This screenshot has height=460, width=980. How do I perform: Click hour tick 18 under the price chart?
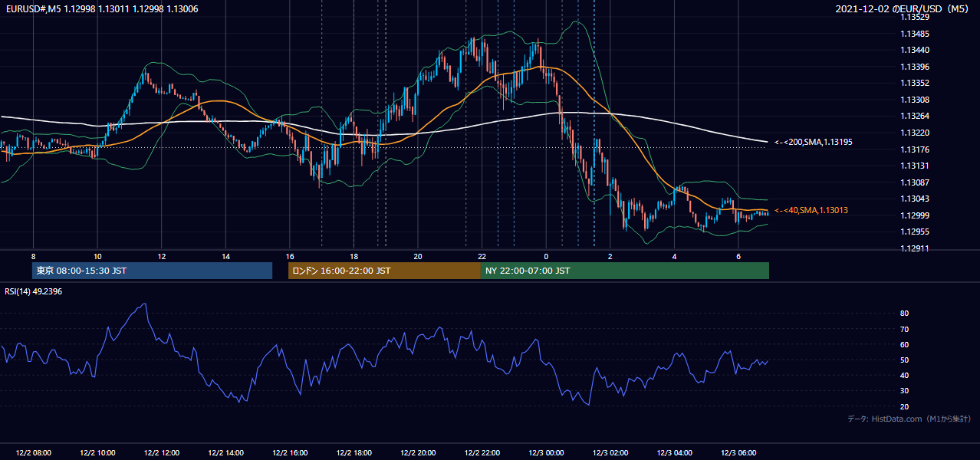(354, 256)
